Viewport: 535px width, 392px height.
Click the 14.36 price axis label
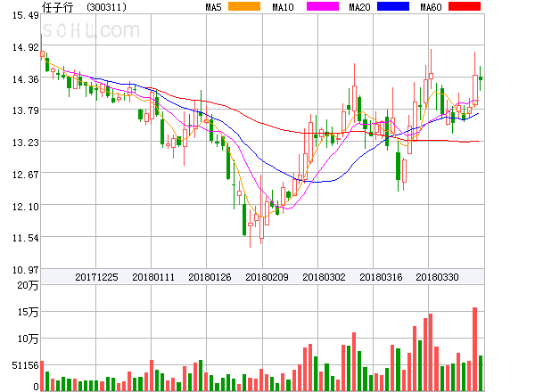(x=26, y=79)
